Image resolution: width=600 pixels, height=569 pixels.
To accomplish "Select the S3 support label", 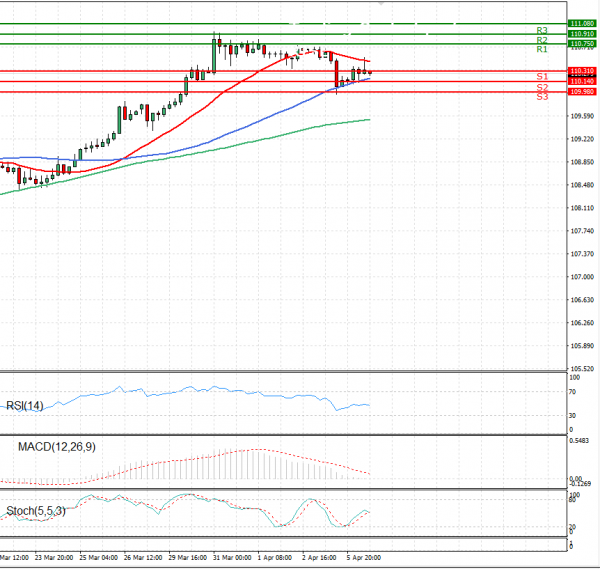I will point(541,96).
